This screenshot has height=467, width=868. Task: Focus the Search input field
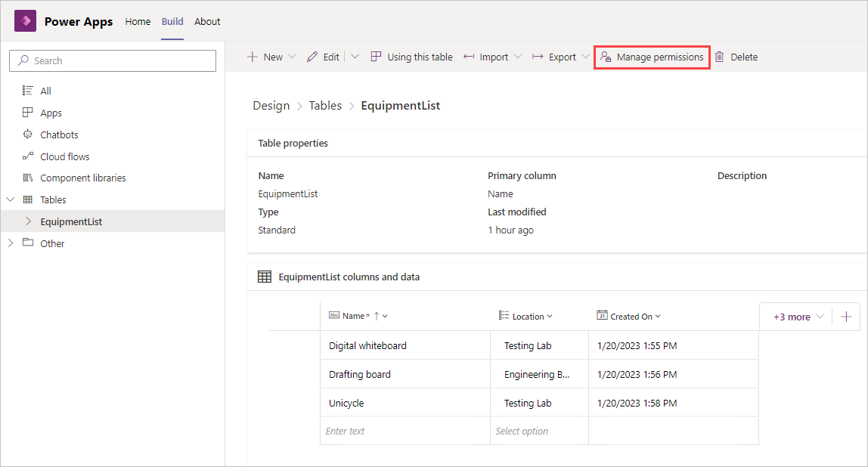point(113,61)
